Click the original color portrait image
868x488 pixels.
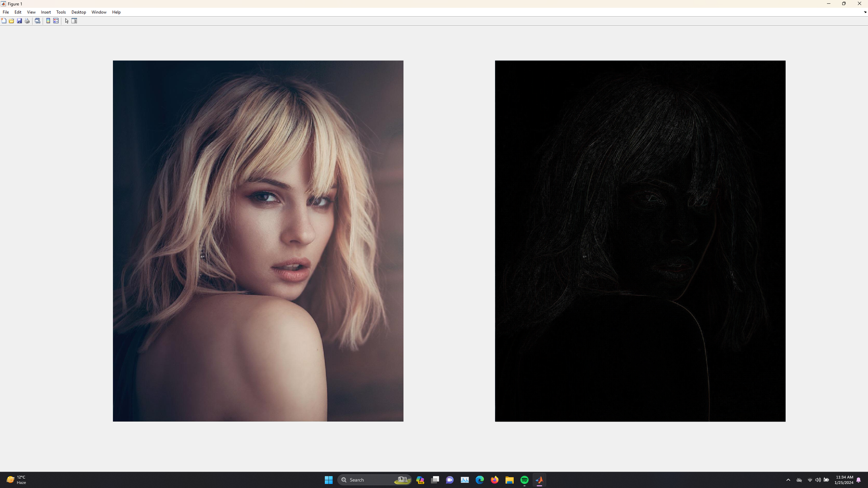pos(258,241)
